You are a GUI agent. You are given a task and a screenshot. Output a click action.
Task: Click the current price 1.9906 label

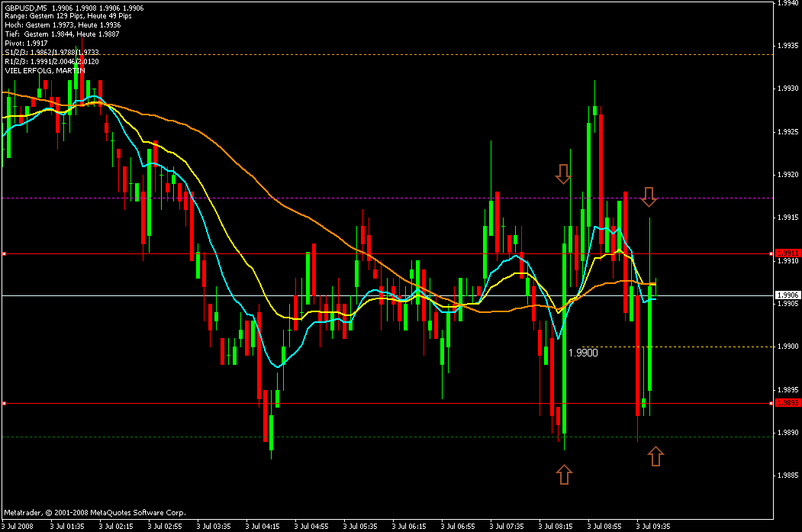[788, 295]
